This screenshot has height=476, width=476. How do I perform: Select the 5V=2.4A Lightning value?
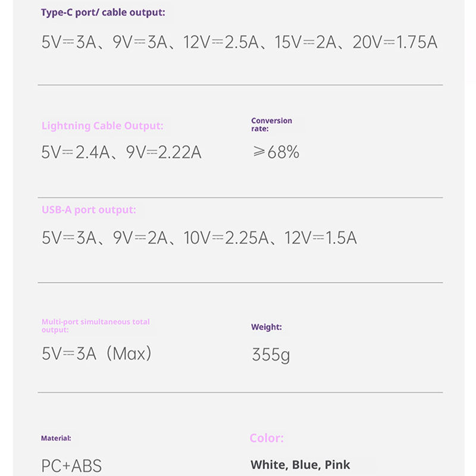(76, 152)
